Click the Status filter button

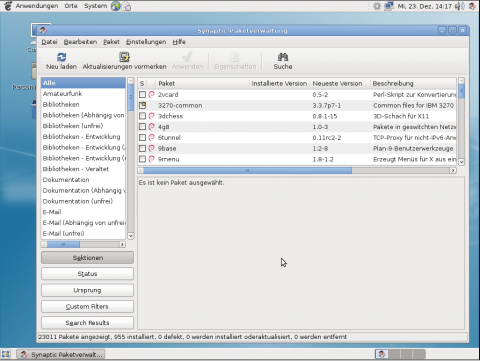(87, 274)
